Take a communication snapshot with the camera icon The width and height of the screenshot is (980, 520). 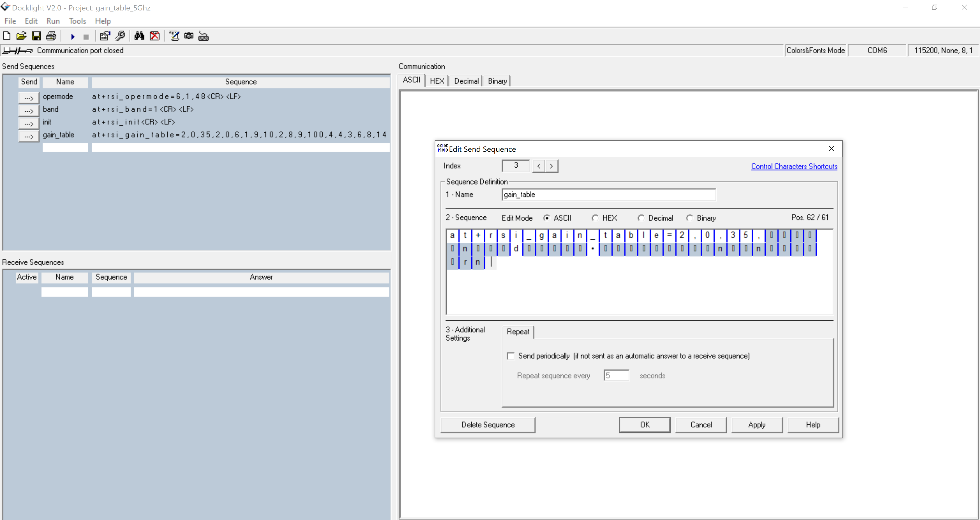pyautogui.click(x=189, y=36)
